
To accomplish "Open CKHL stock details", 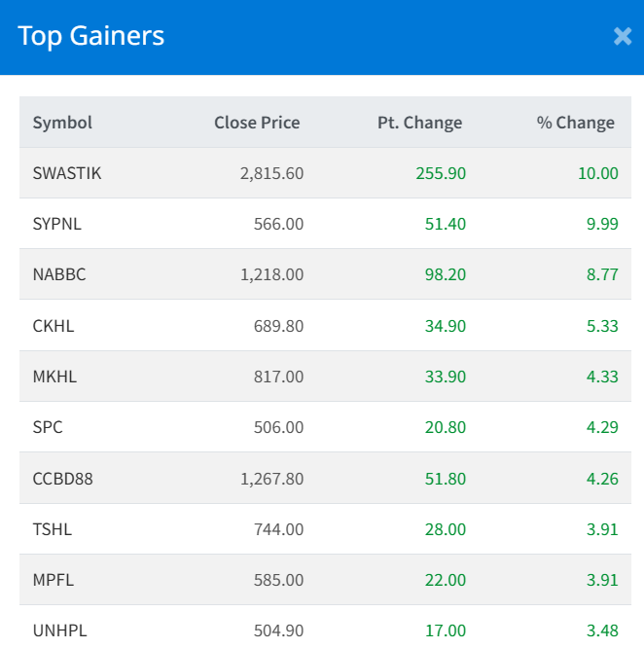I will (54, 326).
